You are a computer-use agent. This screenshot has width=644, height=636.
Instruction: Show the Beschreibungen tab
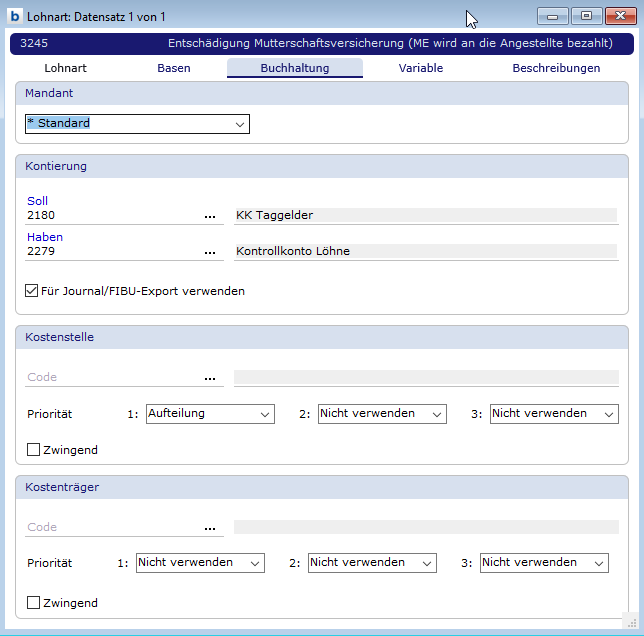point(556,68)
